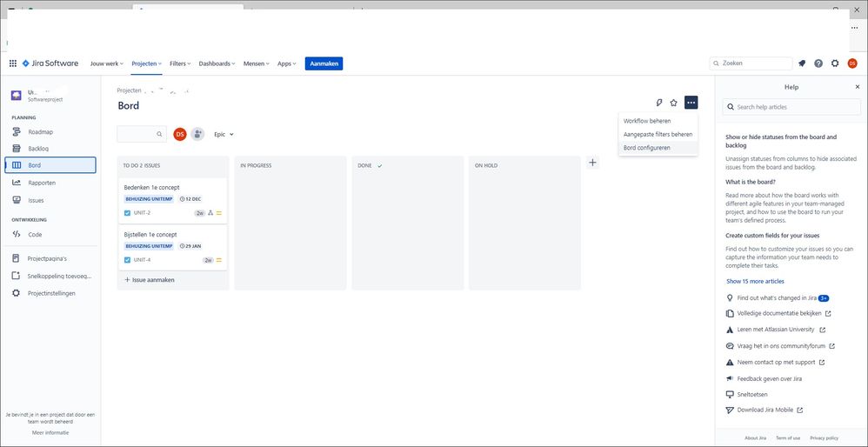Viewport: 868px width, 447px height.
Task: Click the three-dots board menu button
Action: tap(691, 103)
